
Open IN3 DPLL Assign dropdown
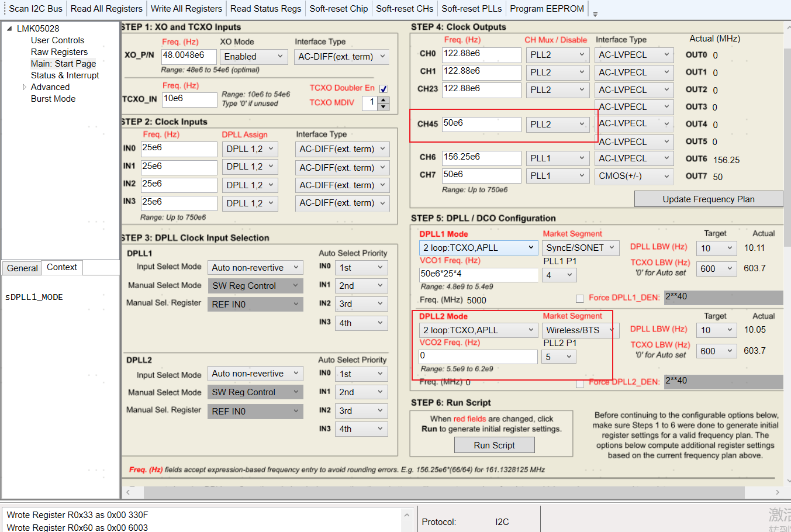[x=250, y=203]
